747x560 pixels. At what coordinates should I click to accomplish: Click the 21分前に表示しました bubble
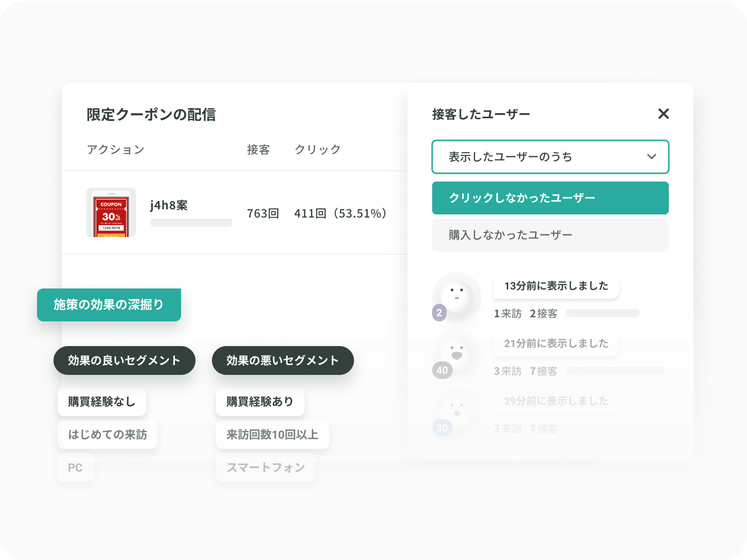point(557,344)
